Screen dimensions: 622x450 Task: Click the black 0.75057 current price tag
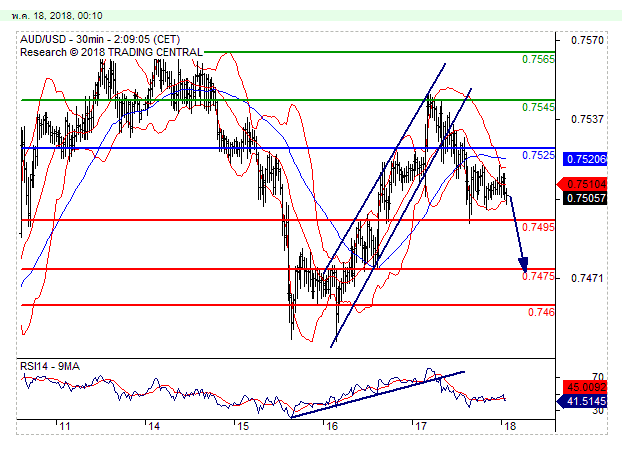pyautogui.click(x=585, y=198)
